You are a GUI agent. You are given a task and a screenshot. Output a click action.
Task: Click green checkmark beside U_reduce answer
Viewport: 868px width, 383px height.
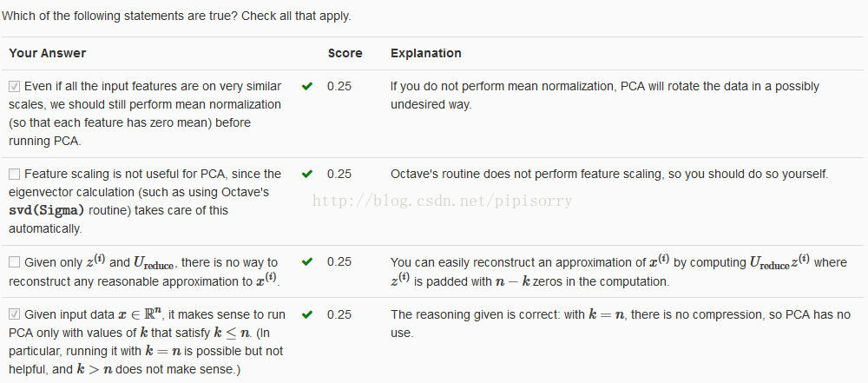pyautogui.click(x=306, y=261)
